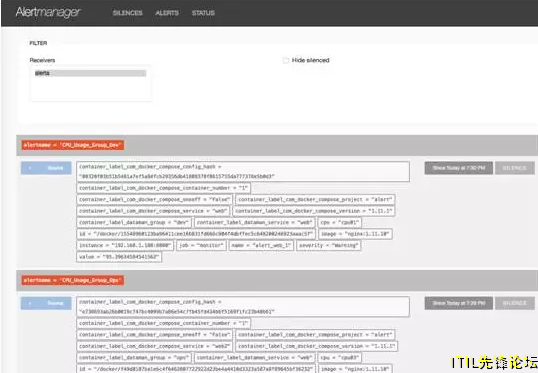
Task: Click the severity = "warning" label
Action: [329, 245]
